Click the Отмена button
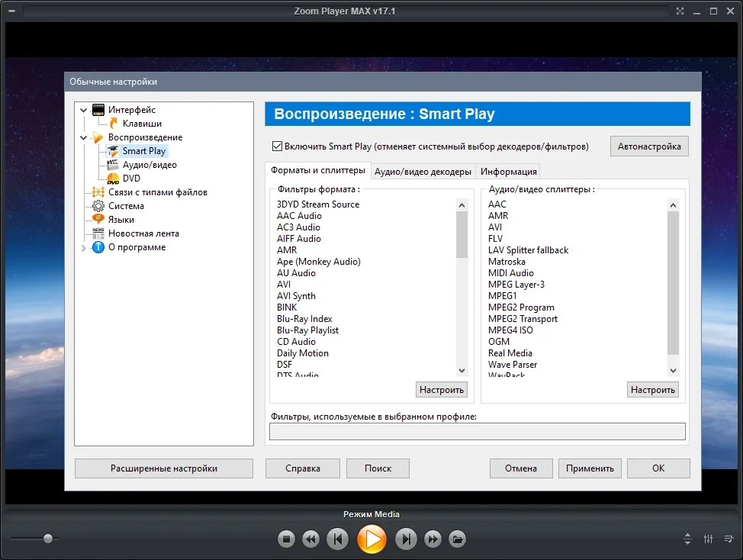 click(521, 468)
